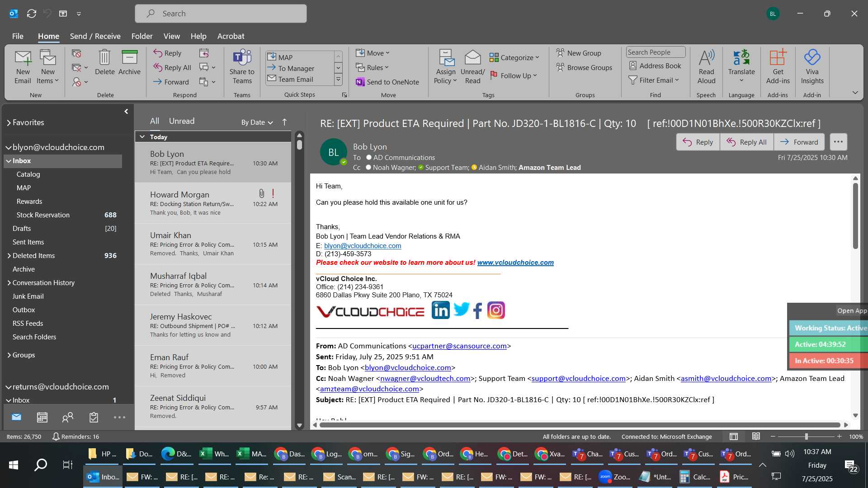868x488 pixels.
Task: Expand Groups in folder pane
Action: click(x=9, y=355)
